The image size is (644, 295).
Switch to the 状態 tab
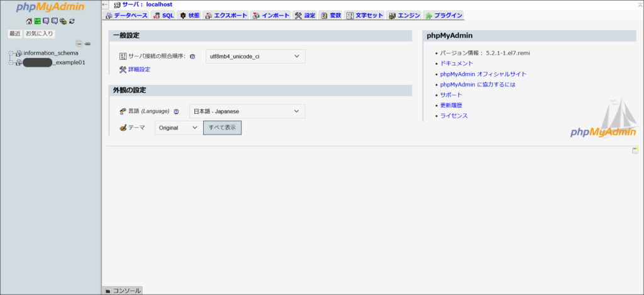click(x=190, y=15)
